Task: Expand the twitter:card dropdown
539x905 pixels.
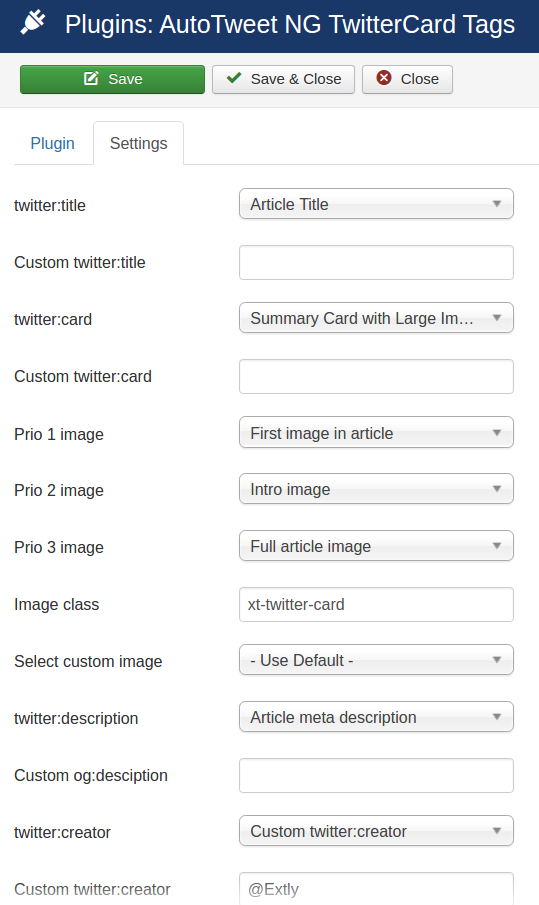Action: (x=376, y=318)
